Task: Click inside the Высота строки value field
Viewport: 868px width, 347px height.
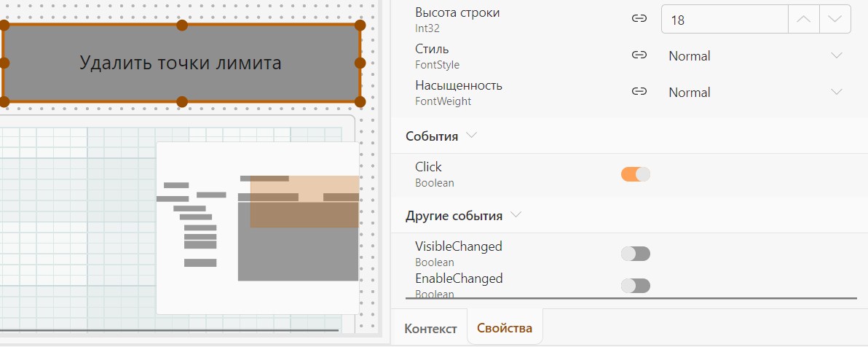Action: coord(725,20)
